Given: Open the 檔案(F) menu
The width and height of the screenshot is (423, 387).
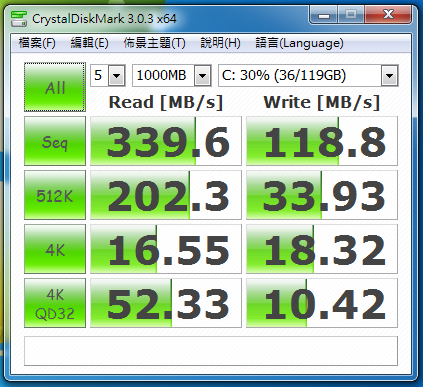Looking at the screenshot, I should tap(37, 43).
